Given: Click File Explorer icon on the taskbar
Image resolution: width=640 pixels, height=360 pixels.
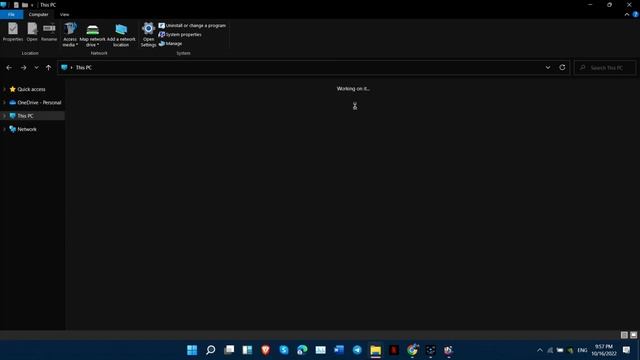Looking at the screenshot, I should tap(376, 350).
